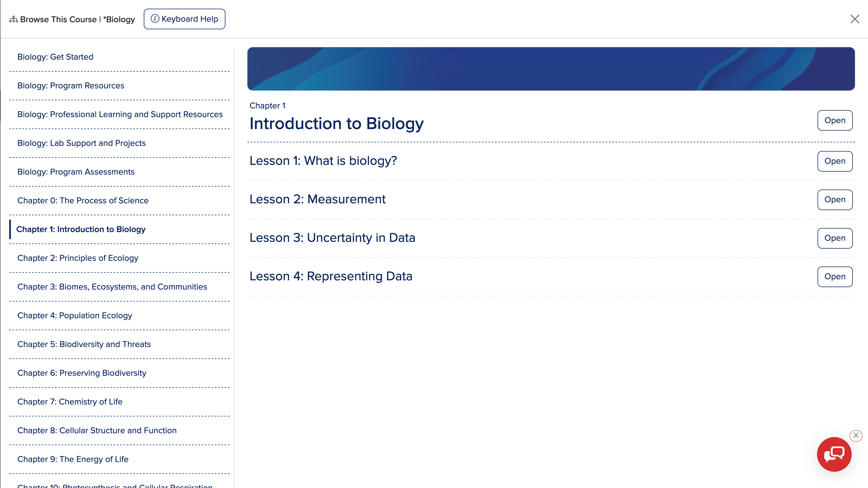This screenshot has height=488, width=868.
Task: Select Biology: Get Started in sidebar
Action: [x=55, y=57]
